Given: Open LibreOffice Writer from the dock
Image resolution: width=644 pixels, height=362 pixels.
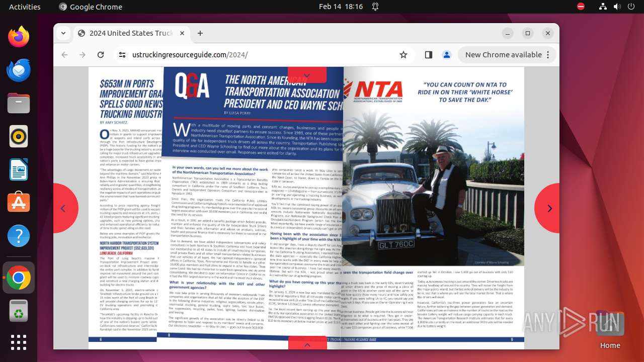Looking at the screenshot, I should pyautogui.click(x=19, y=169).
